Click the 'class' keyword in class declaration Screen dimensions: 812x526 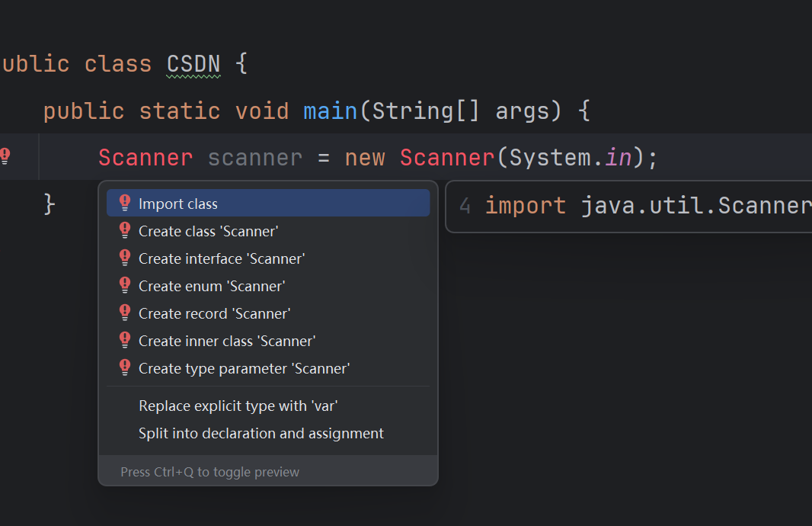click(118, 64)
